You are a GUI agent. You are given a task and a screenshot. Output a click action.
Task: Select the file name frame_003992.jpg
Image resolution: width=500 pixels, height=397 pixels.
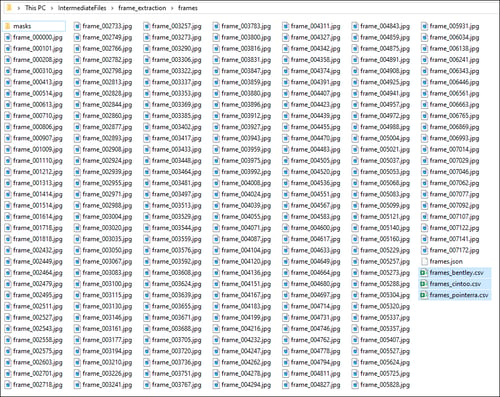click(246, 172)
